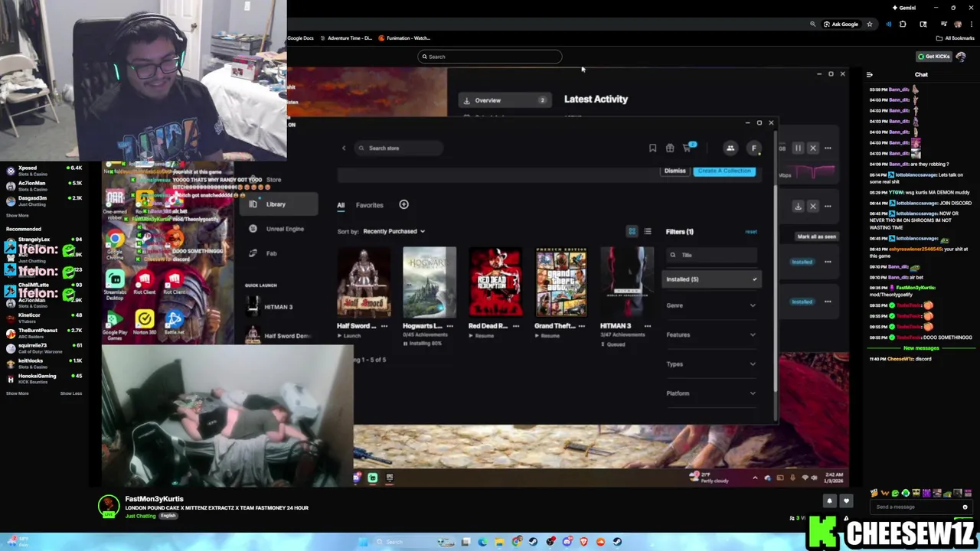
Task: Open Funimation bookmark in bookmarks bar
Action: click(404, 38)
